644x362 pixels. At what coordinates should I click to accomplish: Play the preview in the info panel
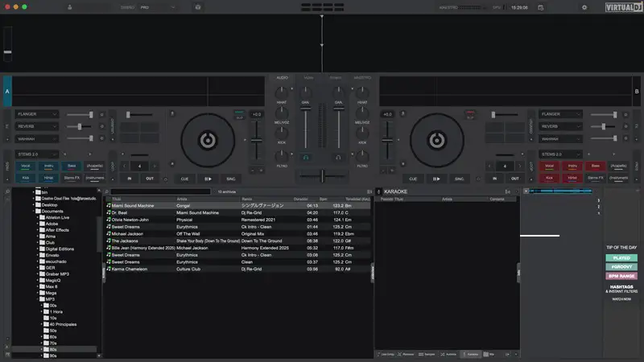pos(526,191)
